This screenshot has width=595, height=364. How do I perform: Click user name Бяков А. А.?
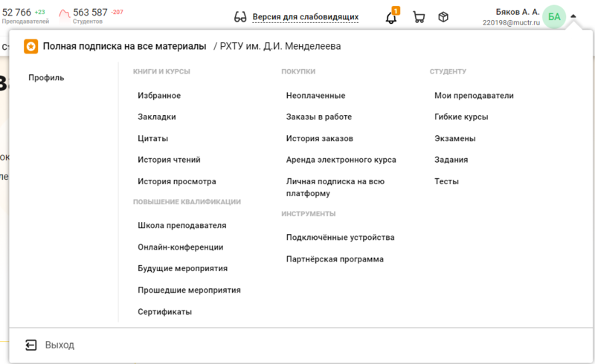coord(518,12)
